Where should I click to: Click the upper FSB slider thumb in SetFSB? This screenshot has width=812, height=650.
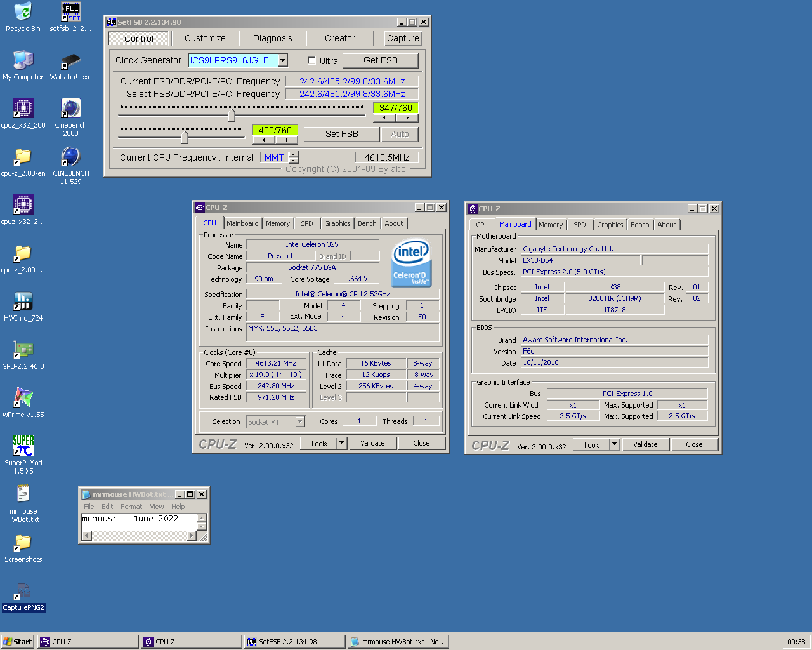pyautogui.click(x=232, y=115)
